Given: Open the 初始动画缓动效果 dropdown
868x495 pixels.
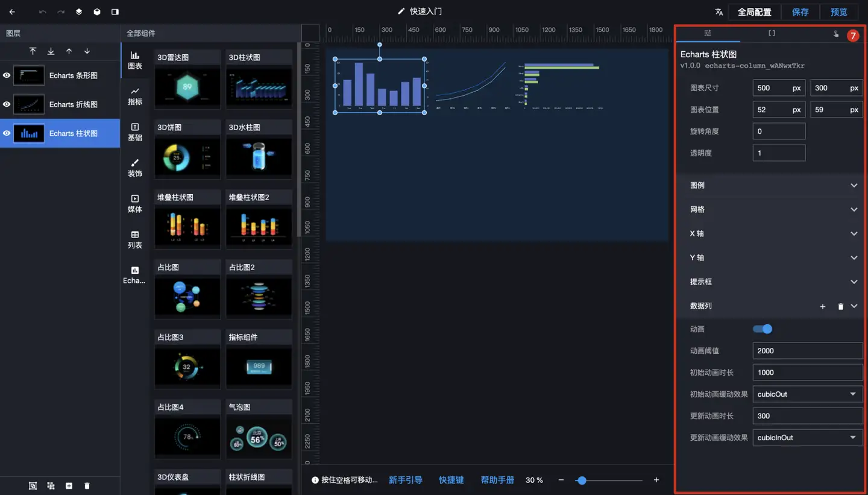Looking at the screenshot, I should click(x=808, y=394).
